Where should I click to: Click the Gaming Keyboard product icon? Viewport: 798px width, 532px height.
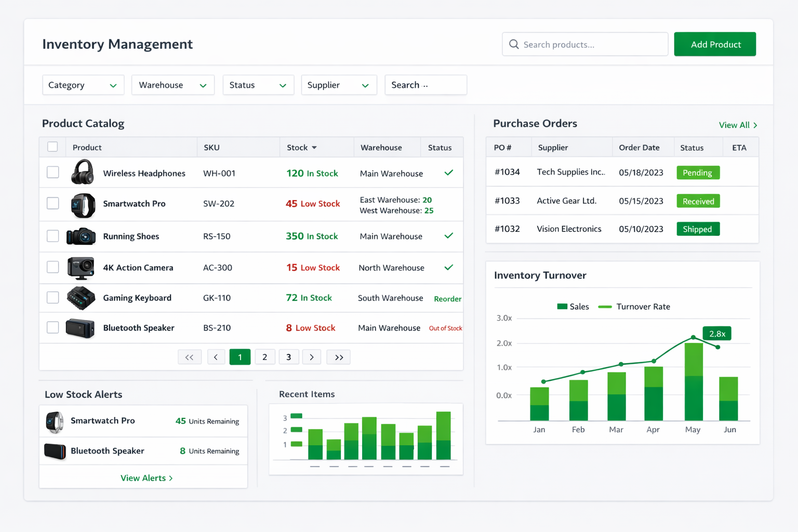pyautogui.click(x=81, y=298)
